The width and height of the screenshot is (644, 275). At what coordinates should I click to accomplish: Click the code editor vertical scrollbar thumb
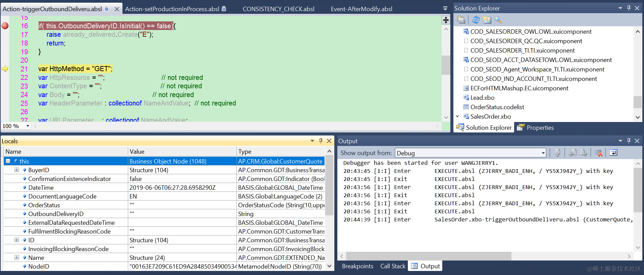[446, 65]
